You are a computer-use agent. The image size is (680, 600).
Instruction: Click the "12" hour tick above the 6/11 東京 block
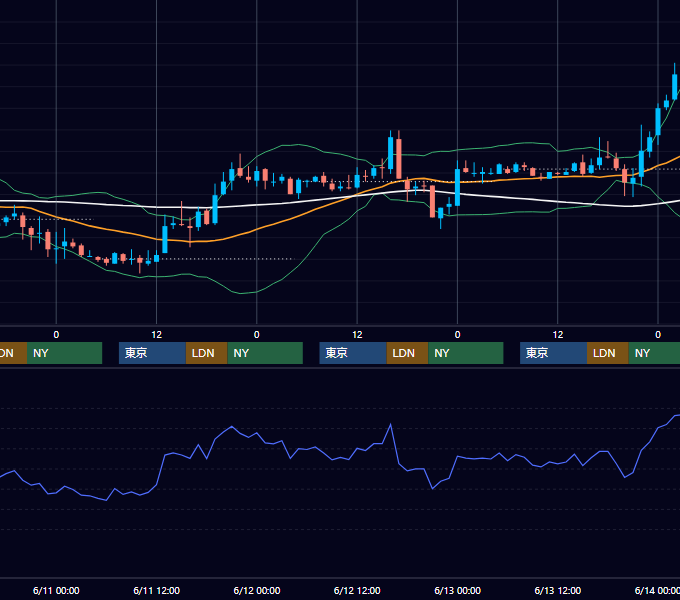[157, 335]
